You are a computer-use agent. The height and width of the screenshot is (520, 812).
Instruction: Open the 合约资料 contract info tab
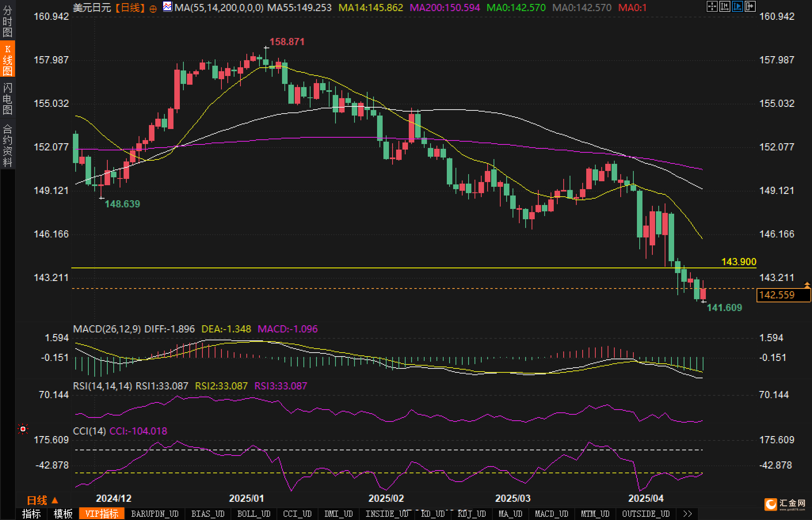pyautogui.click(x=8, y=145)
